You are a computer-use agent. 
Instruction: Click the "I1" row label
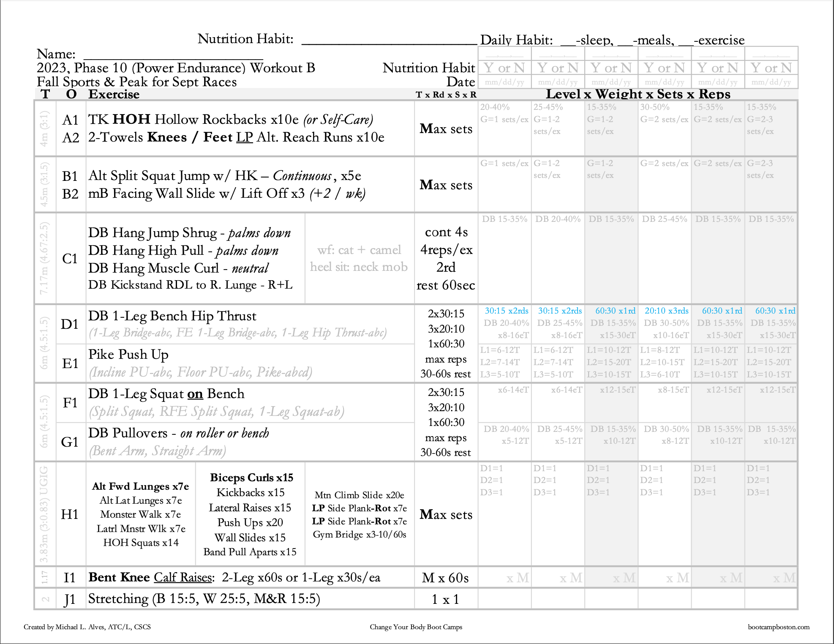pos(70,578)
